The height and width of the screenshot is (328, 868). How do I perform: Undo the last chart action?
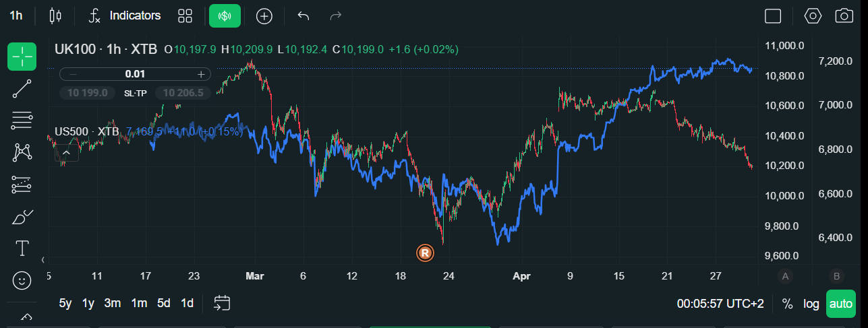(303, 15)
